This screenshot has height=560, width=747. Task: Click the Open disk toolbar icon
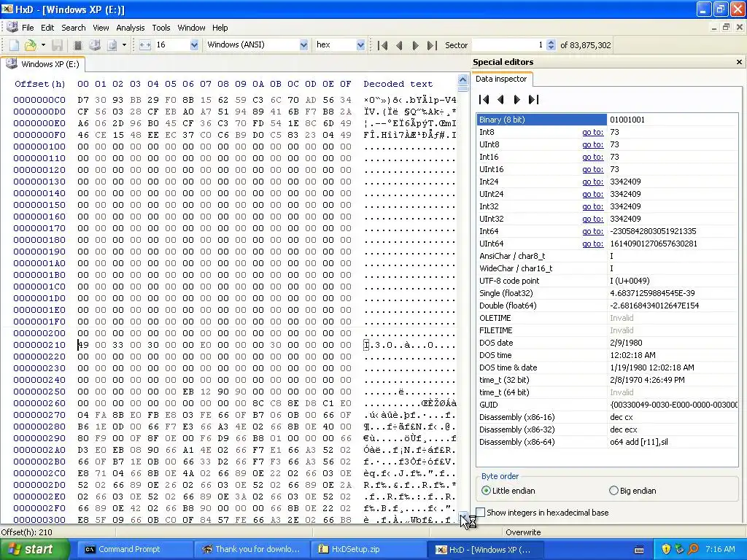95,45
